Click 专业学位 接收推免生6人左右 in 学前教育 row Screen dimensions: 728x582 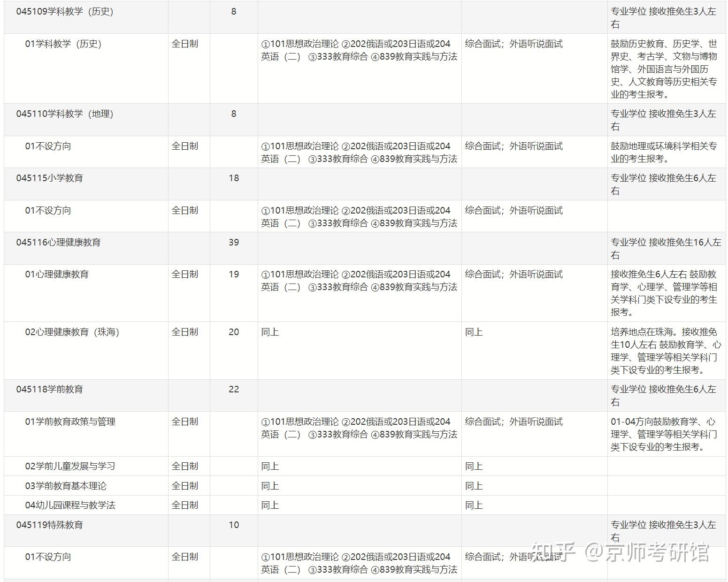pyautogui.click(x=663, y=396)
